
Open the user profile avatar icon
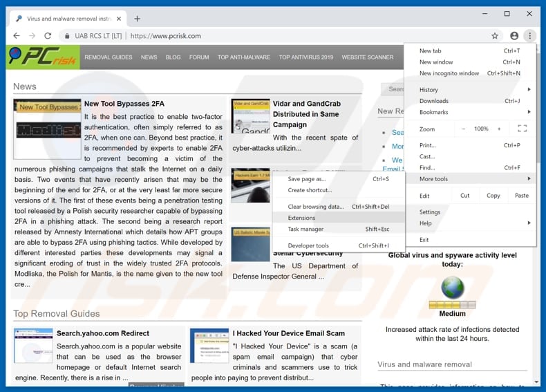click(x=514, y=36)
